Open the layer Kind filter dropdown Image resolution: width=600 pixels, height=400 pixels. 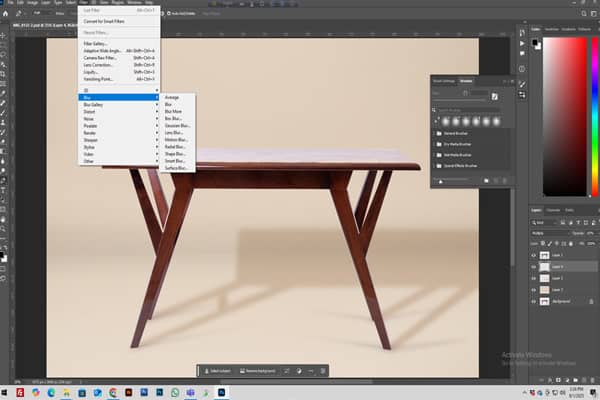pyautogui.click(x=545, y=222)
